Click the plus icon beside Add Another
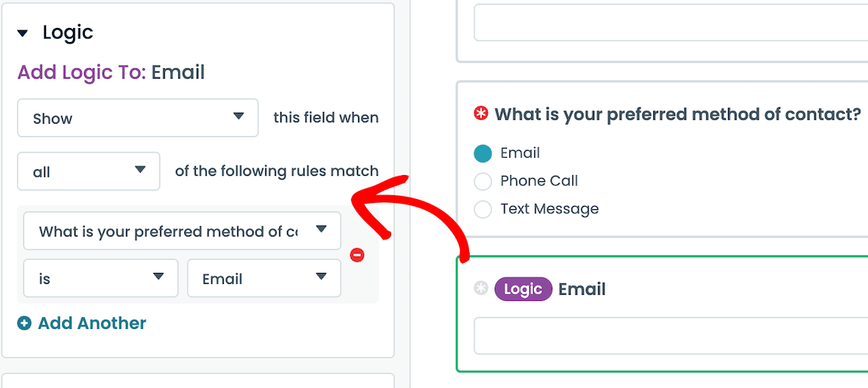Viewport: 868px width, 388px height. (x=24, y=323)
